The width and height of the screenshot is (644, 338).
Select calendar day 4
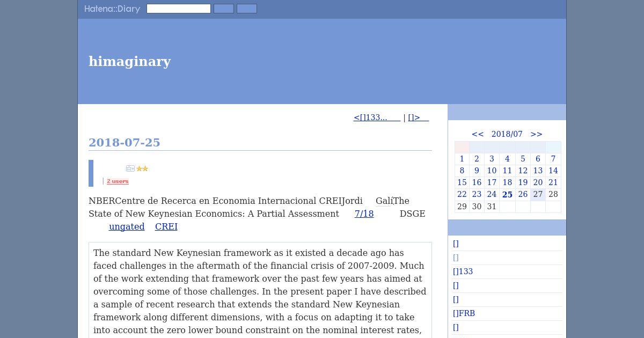click(507, 159)
